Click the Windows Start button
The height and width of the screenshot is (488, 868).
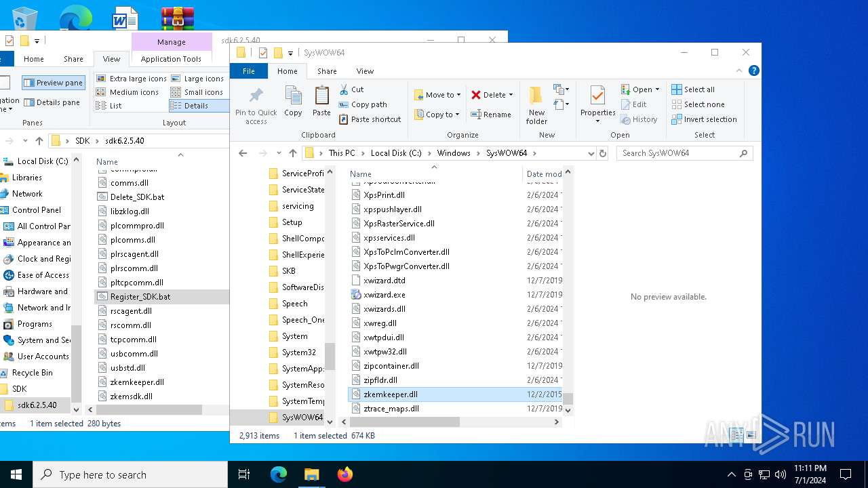pos(16,474)
